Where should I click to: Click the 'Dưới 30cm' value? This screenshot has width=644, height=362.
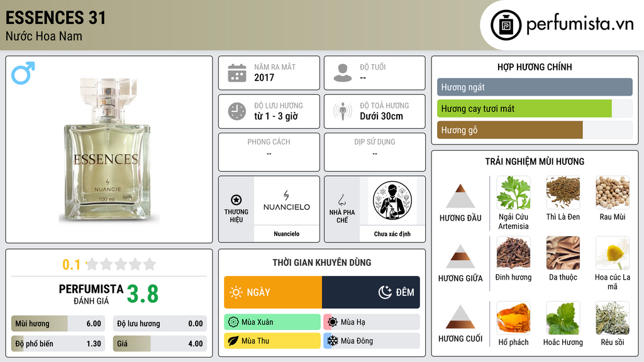tap(382, 116)
